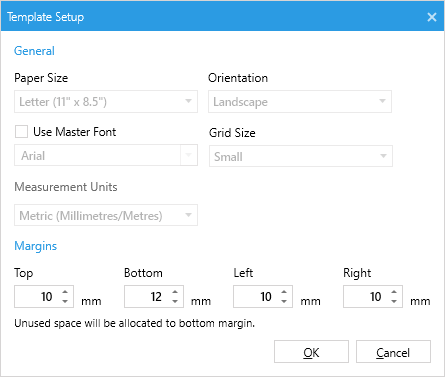Click the Orientation label
Viewport: 445px width, 378px height.
click(238, 78)
